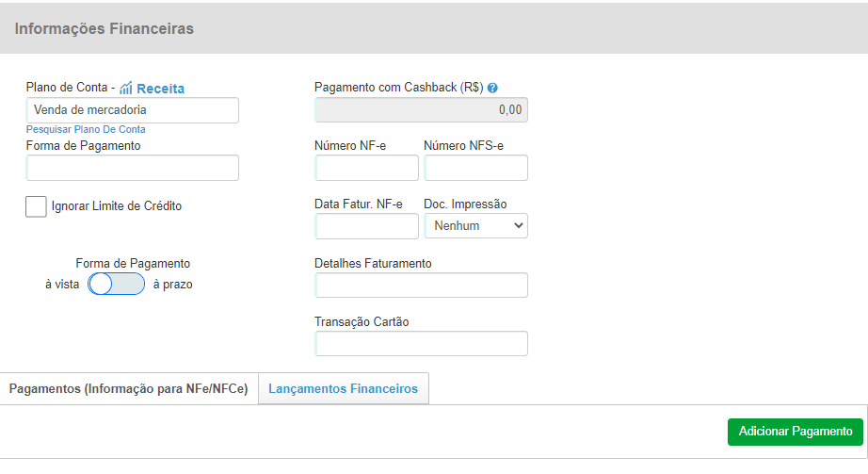Screen dimensions: 868x474
Task: Click the Pagamento com Cashback value field
Action: (421, 109)
